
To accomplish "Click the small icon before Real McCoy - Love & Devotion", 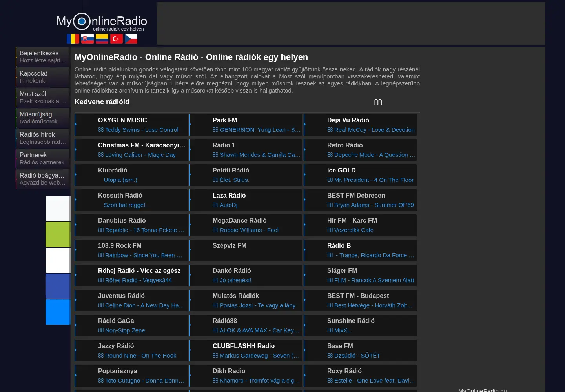I will pyautogui.click(x=330, y=130).
